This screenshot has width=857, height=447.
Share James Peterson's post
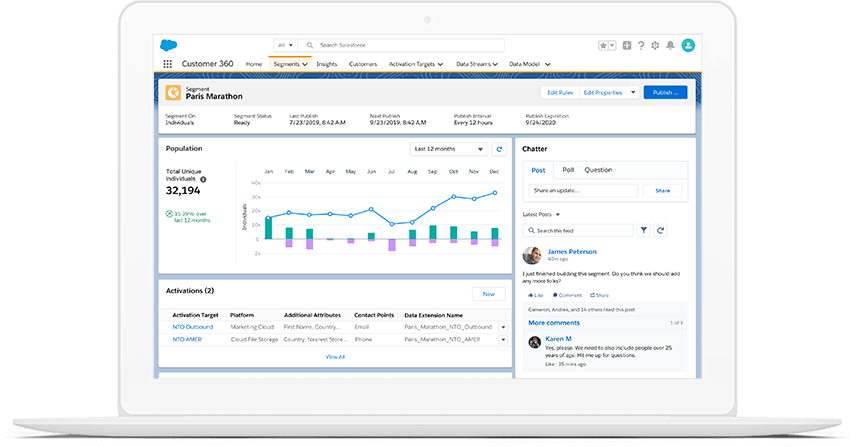(600, 295)
